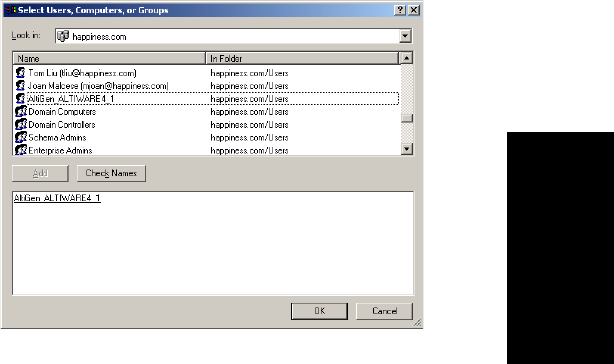Click the folder path for Tom Liu
This screenshot has height=364, width=614.
pos(249,73)
